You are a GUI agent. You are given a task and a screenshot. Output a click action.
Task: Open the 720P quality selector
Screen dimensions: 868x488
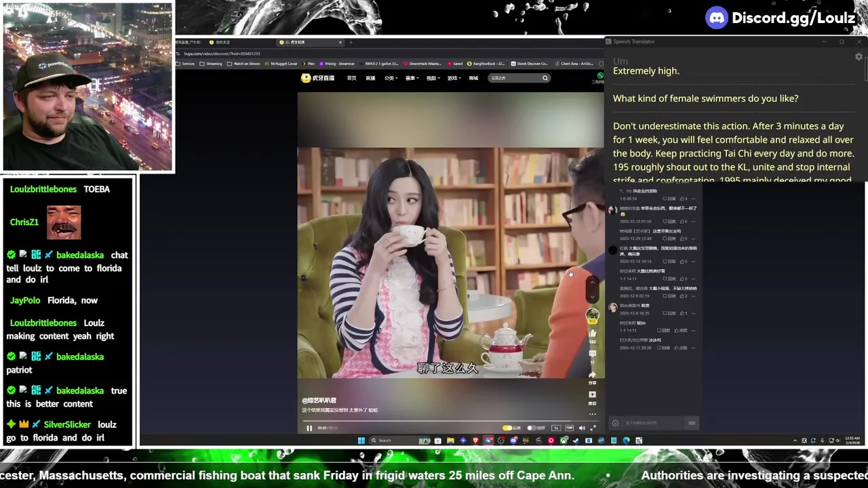coord(569,428)
